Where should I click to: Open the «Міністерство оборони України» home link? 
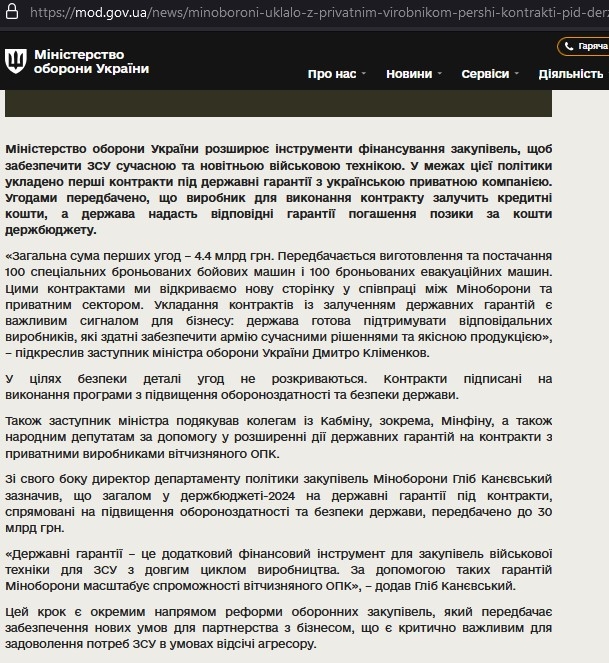click(91, 61)
